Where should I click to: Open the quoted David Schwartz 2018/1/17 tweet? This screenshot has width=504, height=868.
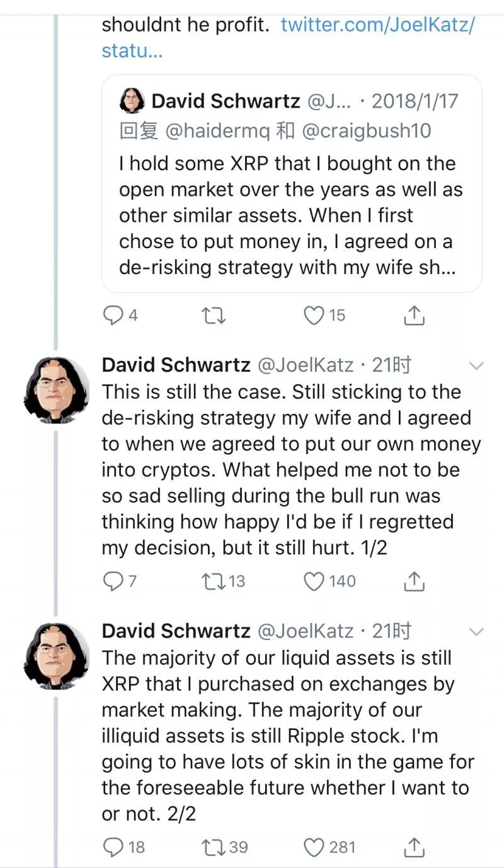(292, 183)
